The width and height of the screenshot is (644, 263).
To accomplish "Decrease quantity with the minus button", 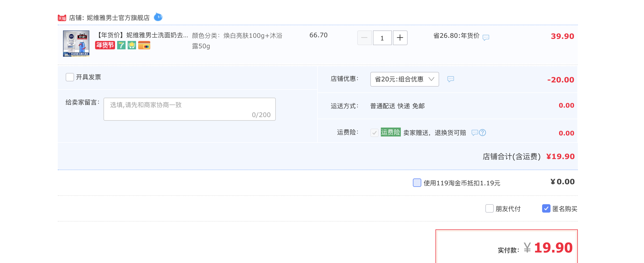I will point(364,38).
